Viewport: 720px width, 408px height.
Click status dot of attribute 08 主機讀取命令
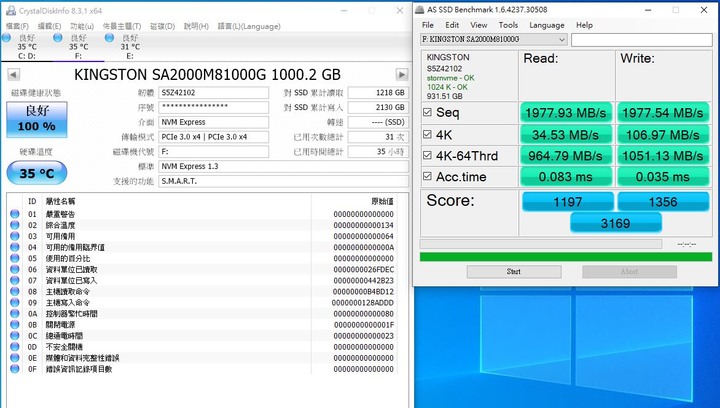[15, 291]
